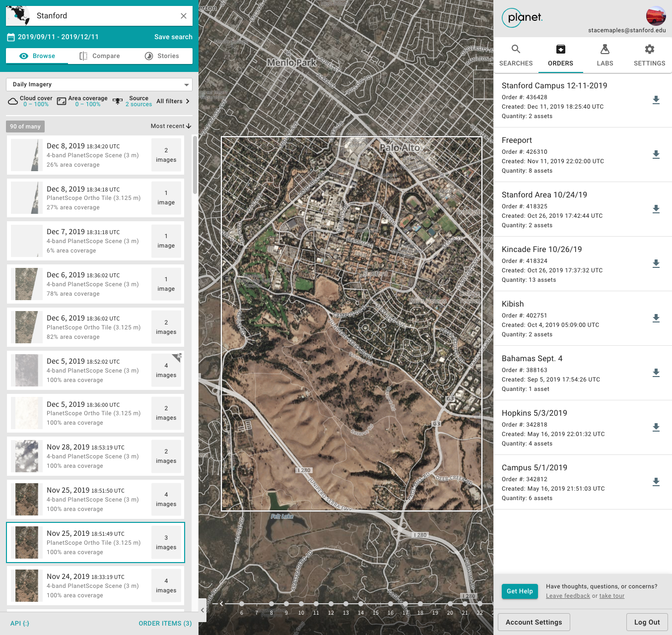Click timeline marker for day 21
Screen dimensions: 672x635
tap(465, 604)
